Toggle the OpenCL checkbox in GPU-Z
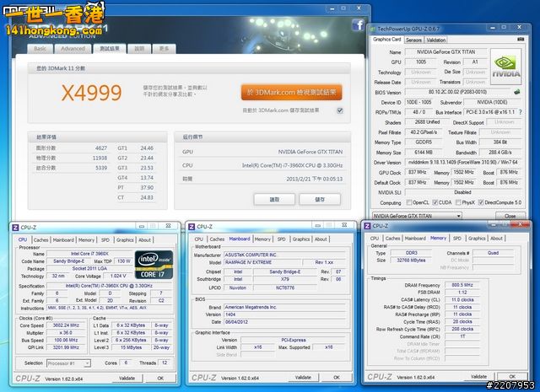 point(410,202)
